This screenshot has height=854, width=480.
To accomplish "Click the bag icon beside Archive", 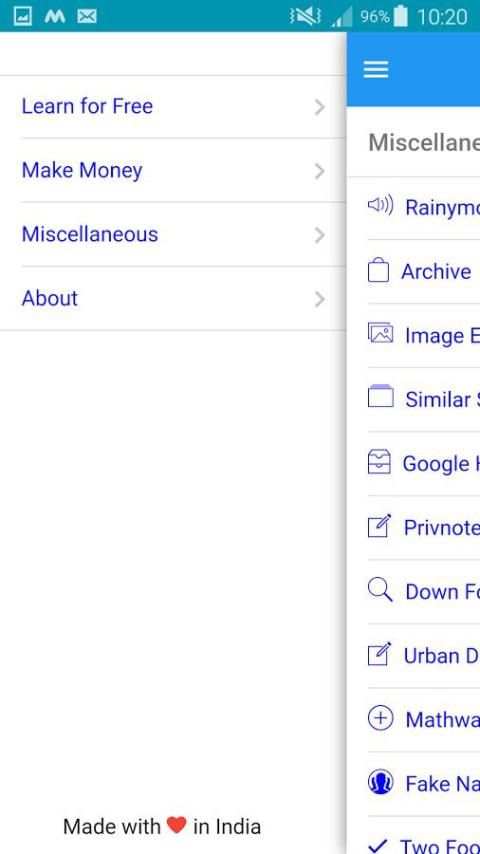I will pyautogui.click(x=378, y=271).
